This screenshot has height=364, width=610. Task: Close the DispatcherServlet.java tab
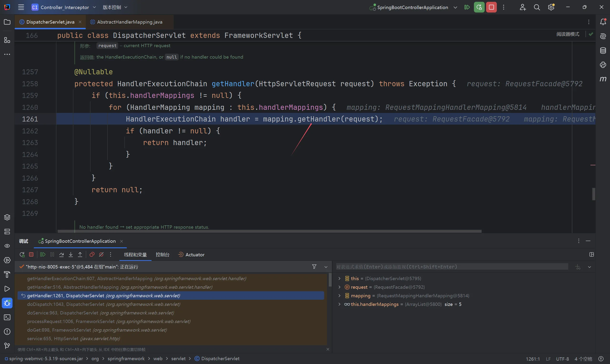pos(80,22)
